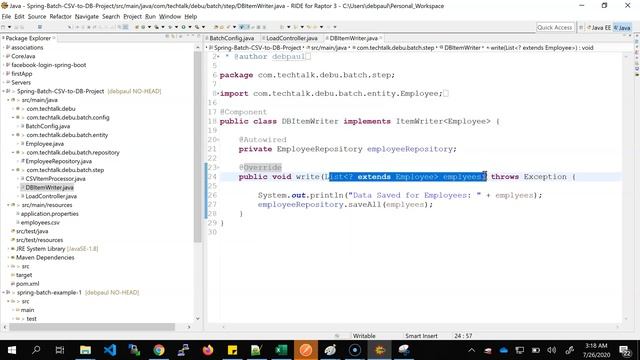The width and height of the screenshot is (640, 360).
Task: Select CSVItemProcessor.java in the tree
Action: tap(56, 179)
